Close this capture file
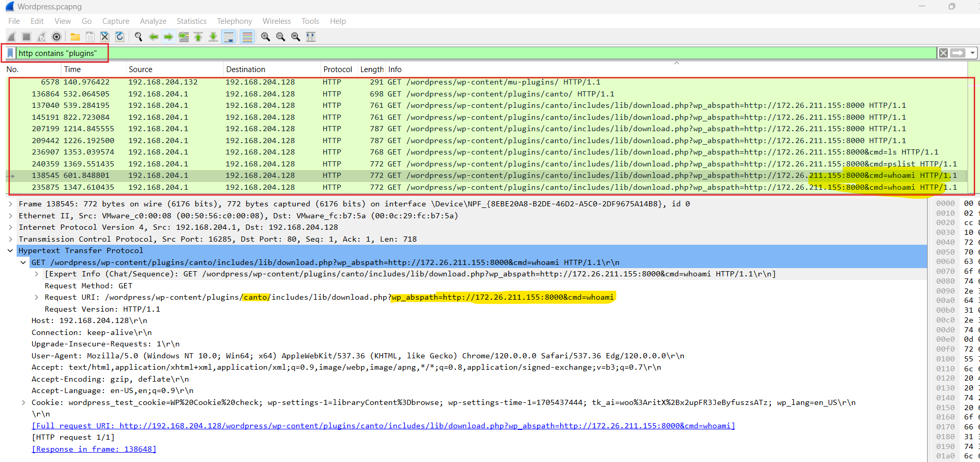 coord(105,37)
